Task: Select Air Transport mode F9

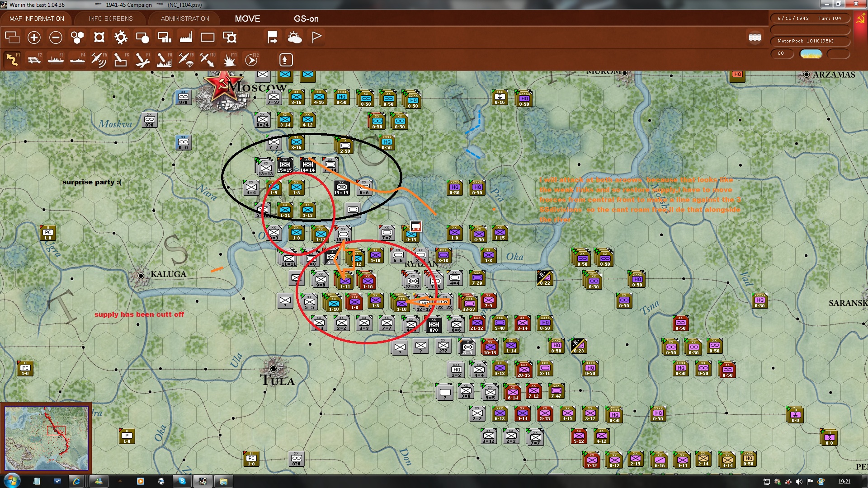Action: pyautogui.click(x=186, y=59)
